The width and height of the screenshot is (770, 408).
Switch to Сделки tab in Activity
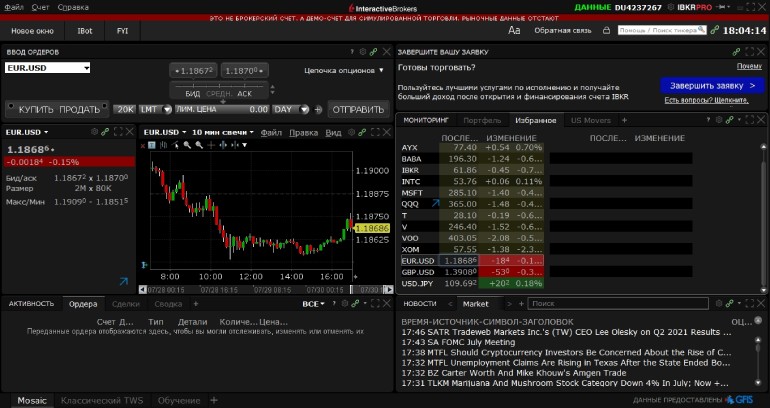tap(126, 304)
